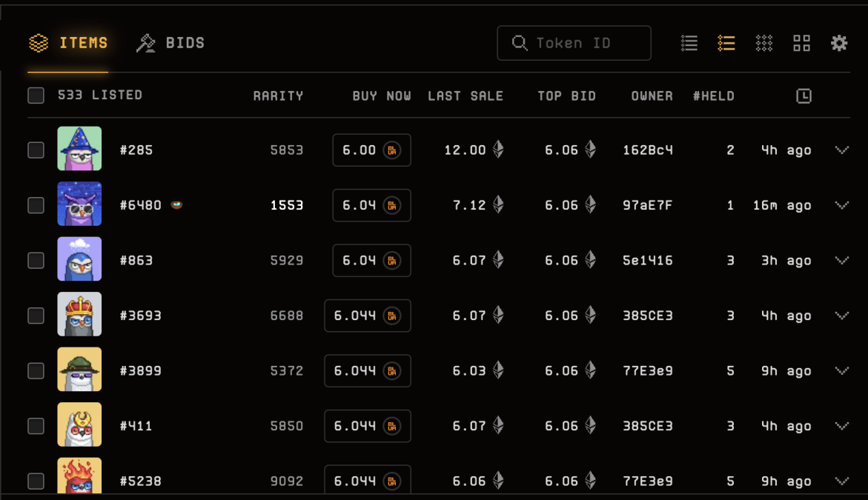The height and width of the screenshot is (500, 868).
Task: Buy #5238 for 6.044
Action: (368, 480)
